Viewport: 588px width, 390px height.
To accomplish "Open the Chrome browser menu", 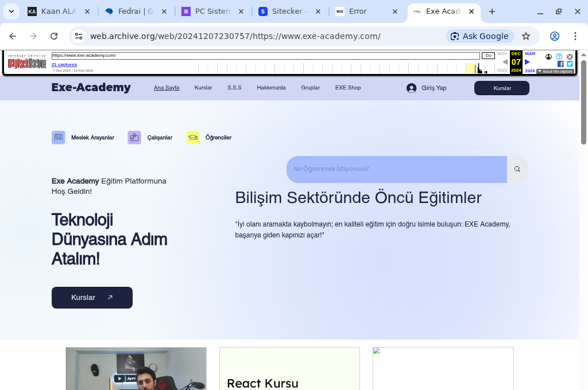I will [x=576, y=36].
